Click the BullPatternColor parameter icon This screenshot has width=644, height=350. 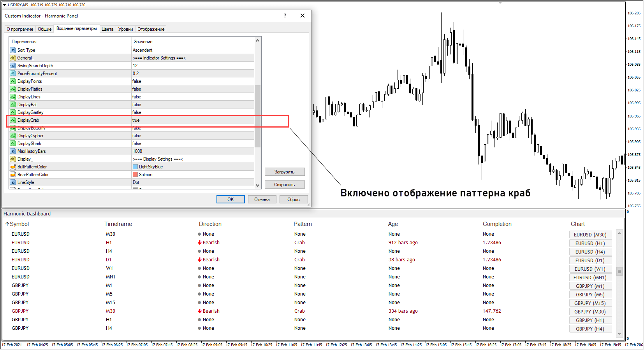(12, 167)
